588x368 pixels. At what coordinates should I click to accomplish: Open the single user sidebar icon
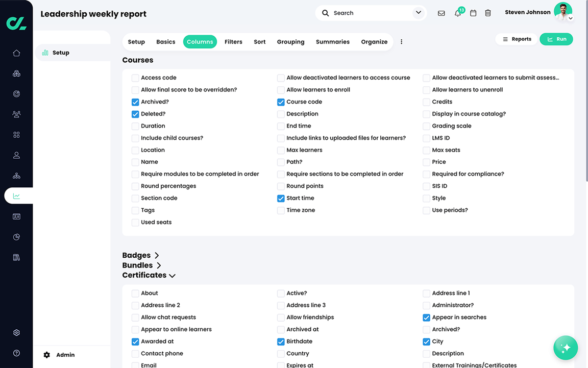(16, 155)
